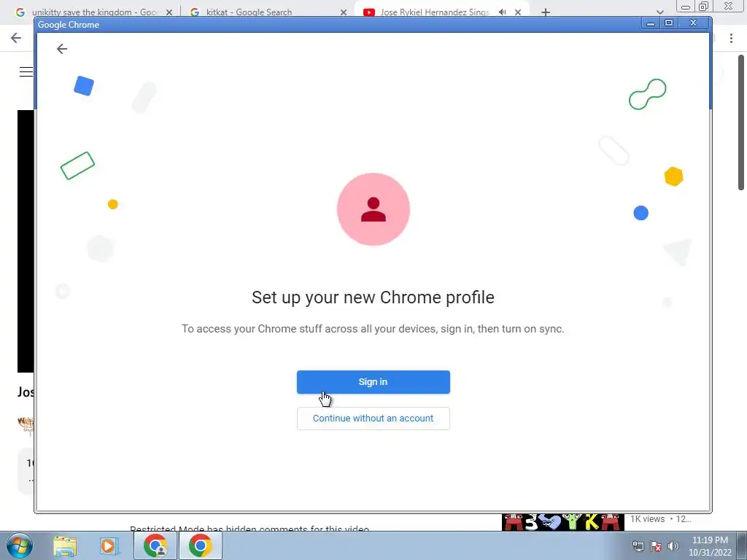The image size is (747, 560).
Task: Click the text about turning on sync
Action: tap(373, 329)
